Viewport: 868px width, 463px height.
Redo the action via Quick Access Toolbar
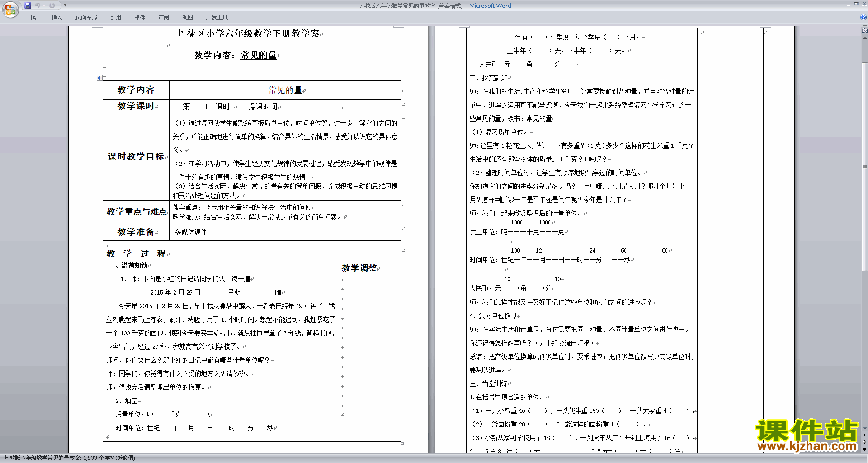(52, 5)
